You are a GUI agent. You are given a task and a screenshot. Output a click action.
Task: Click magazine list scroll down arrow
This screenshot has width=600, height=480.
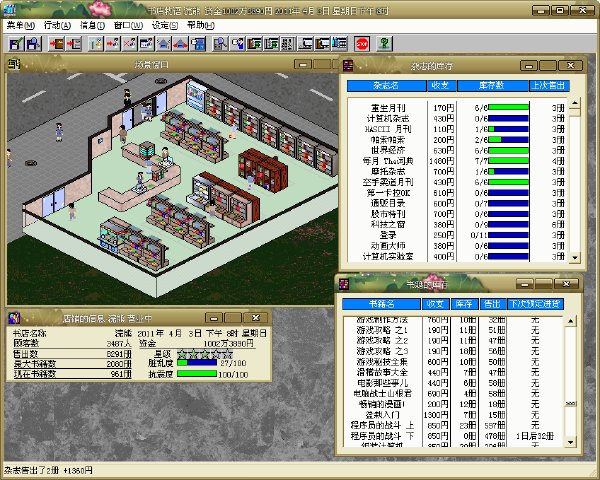pyautogui.click(x=574, y=258)
